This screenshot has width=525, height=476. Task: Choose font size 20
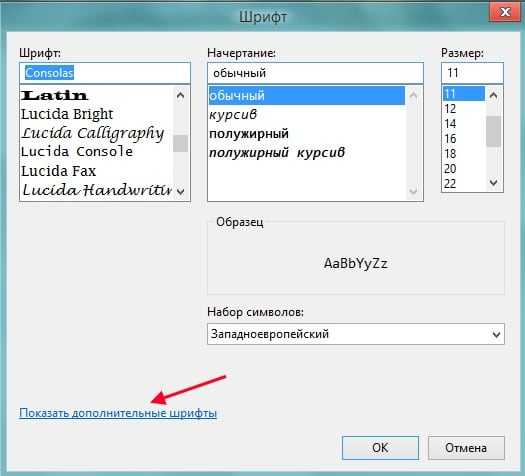pos(450,169)
